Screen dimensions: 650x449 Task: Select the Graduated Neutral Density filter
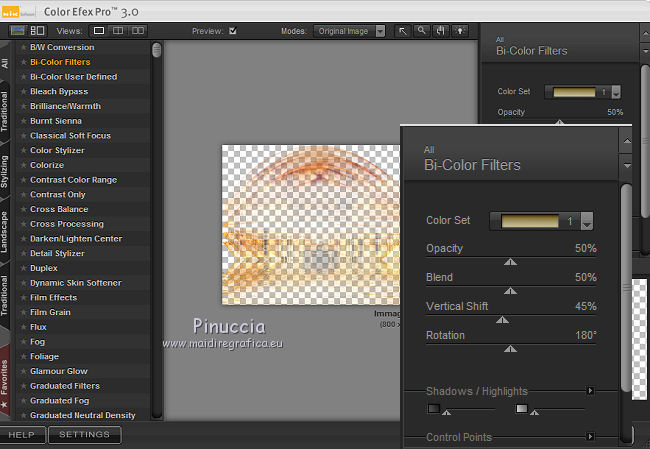82,415
